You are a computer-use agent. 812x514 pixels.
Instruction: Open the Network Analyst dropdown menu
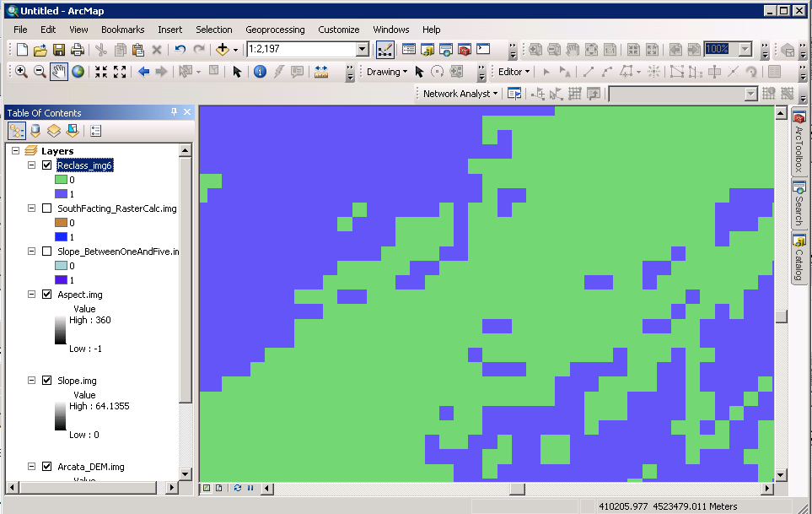click(461, 94)
